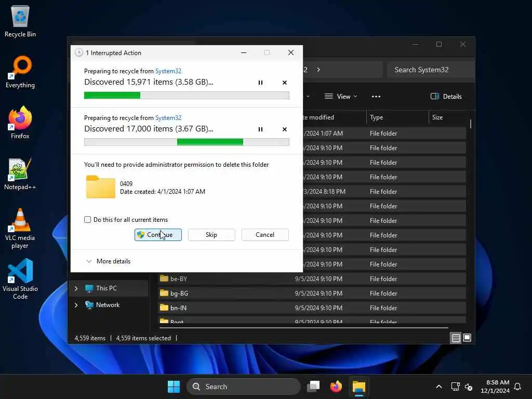Expand This PC in navigation pane
532x399 pixels.
pos(76,288)
